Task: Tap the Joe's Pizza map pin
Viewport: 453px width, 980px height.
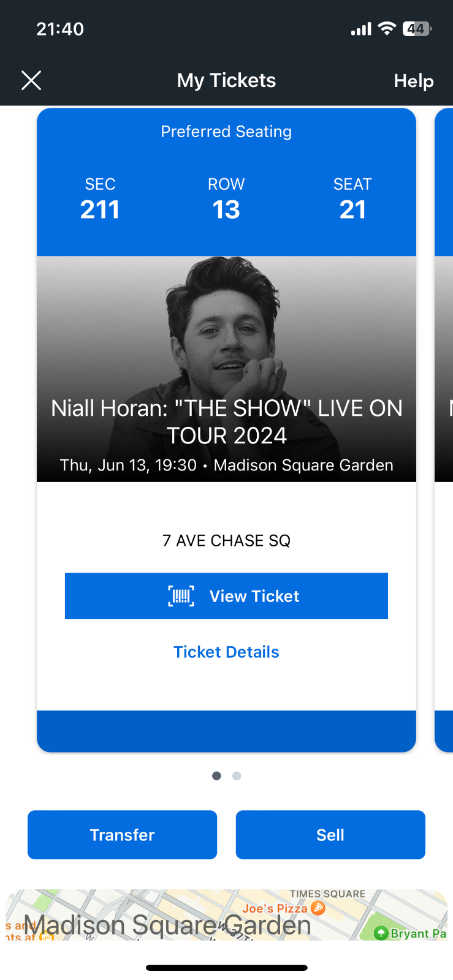Action: pyautogui.click(x=318, y=908)
